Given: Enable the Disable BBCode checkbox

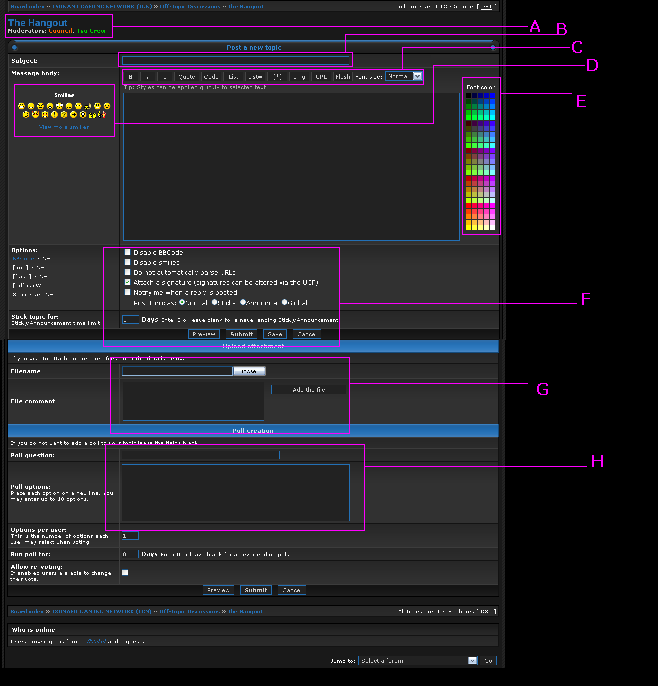Looking at the screenshot, I should [127, 252].
